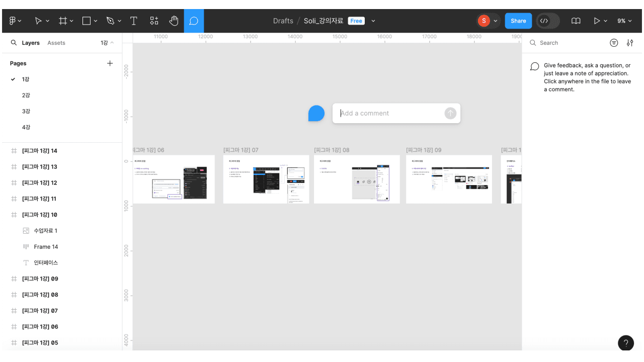Select the 인터페이스 text layer

point(62,263)
